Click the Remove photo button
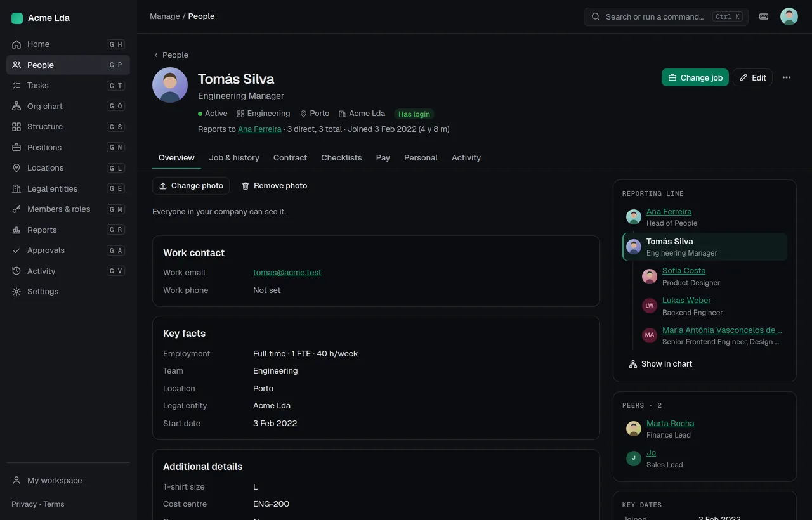The height and width of the screenshot is (520, 812). (x=274, y=186)
